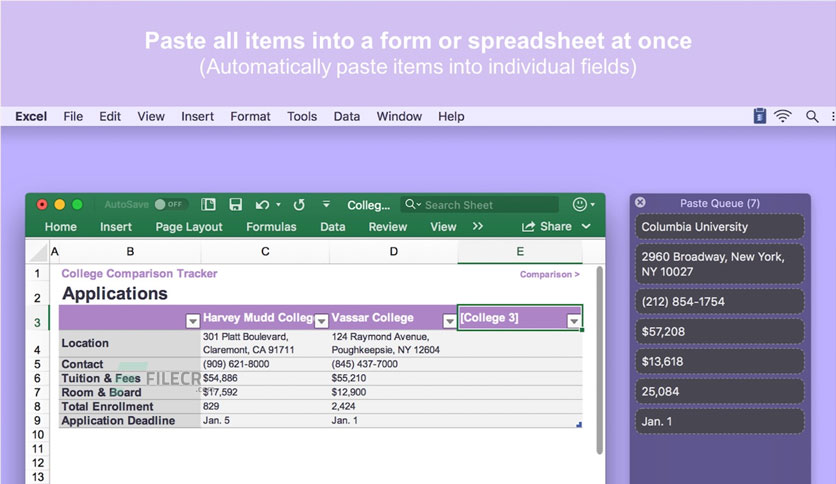
Task: Click the $55,210 tuition cell
Action: pyautogui.click(x=393, y=378)
